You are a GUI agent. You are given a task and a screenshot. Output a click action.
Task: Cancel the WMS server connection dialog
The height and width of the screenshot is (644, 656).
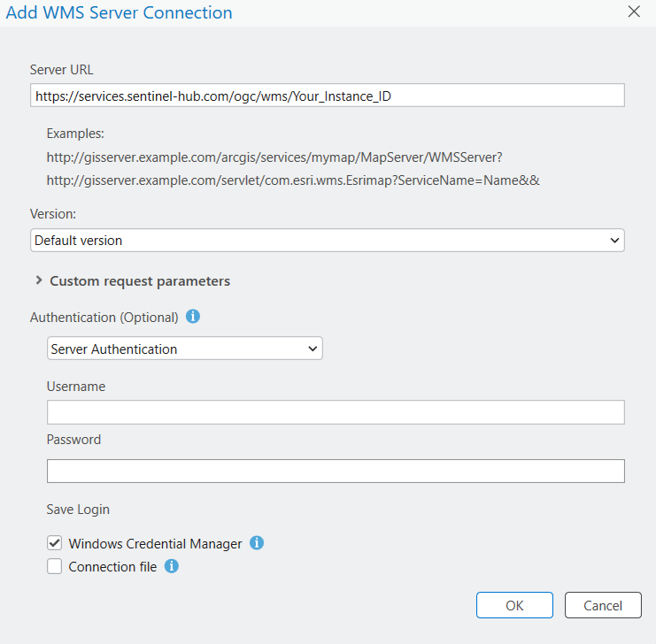[x=603, y=605]
